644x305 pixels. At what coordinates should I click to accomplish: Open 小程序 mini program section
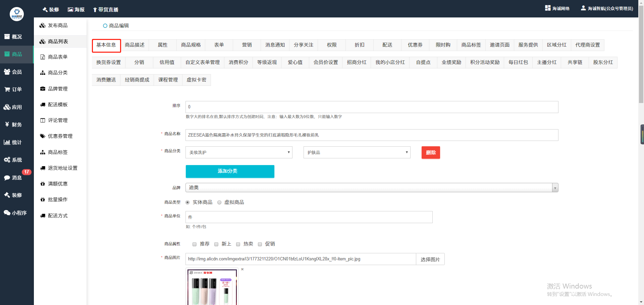(17, 213)
